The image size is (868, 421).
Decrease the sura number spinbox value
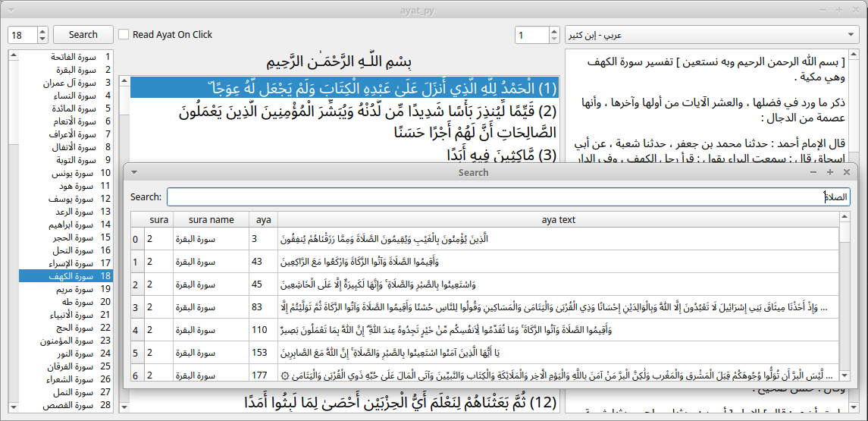pos(42,39)
